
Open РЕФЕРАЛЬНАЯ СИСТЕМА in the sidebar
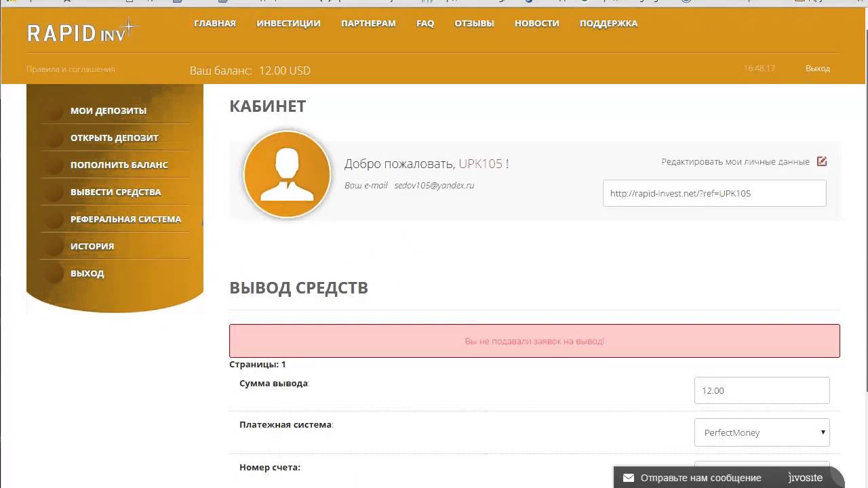[x=125, y=219]
